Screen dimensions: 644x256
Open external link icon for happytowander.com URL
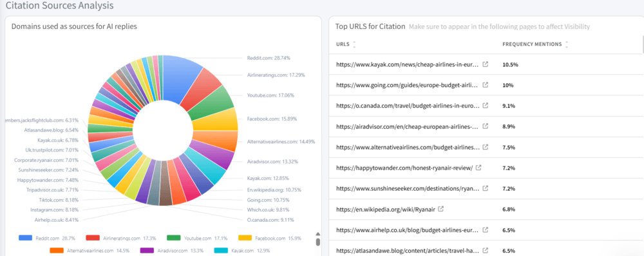[478, 168]
